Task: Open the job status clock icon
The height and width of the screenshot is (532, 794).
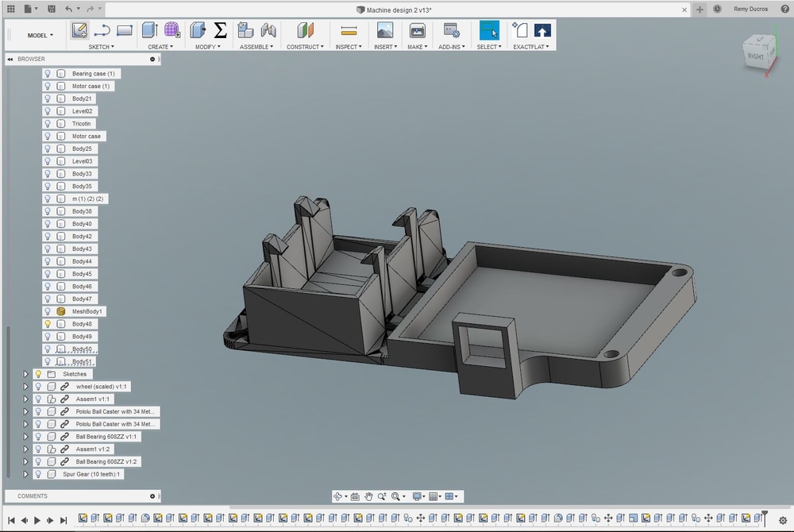Action: click(717, 9)
